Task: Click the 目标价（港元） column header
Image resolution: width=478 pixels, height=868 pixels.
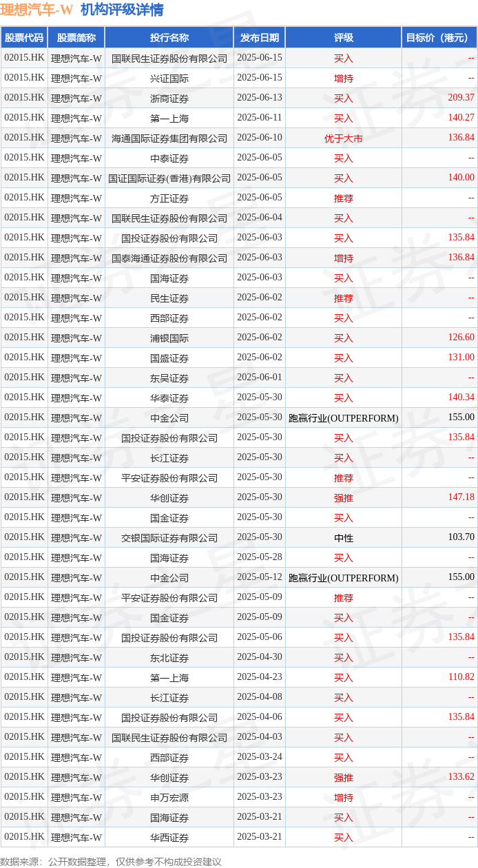Action: coord(440,38)
